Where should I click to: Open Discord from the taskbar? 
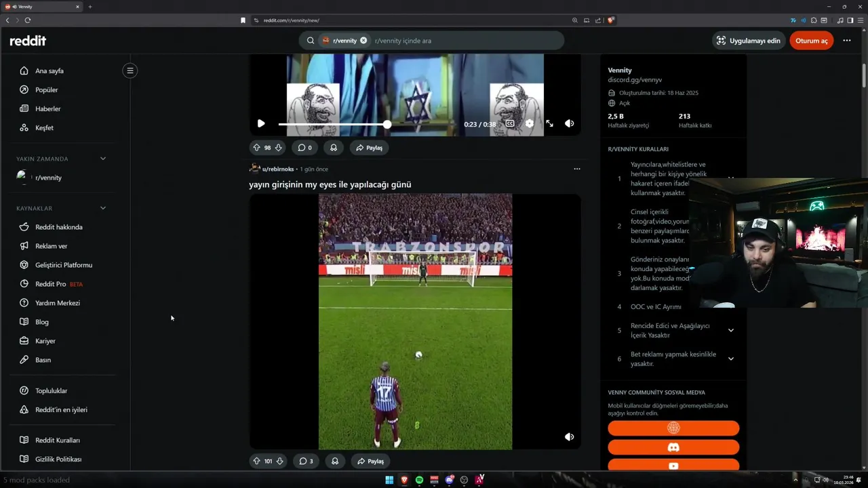click(449, 480)
